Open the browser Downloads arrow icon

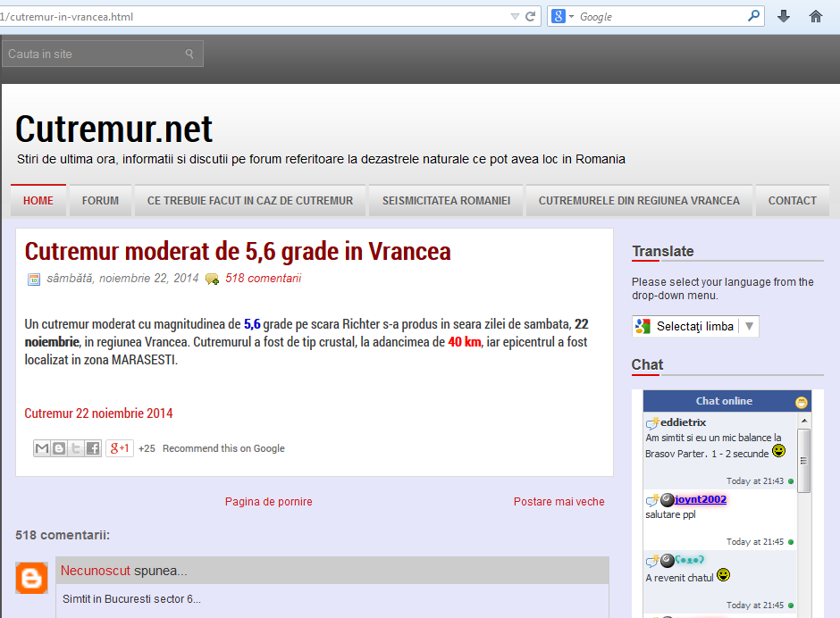[x=784, y=17]
